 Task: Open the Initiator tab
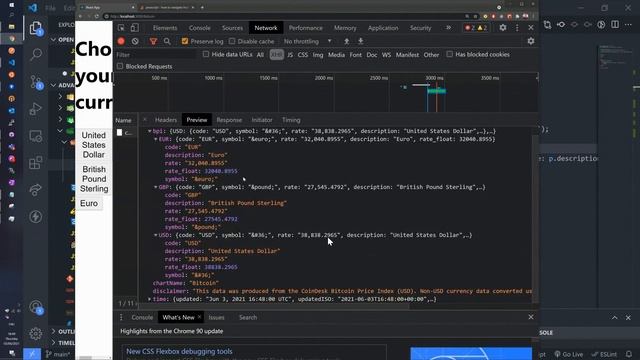click(262, 120)
